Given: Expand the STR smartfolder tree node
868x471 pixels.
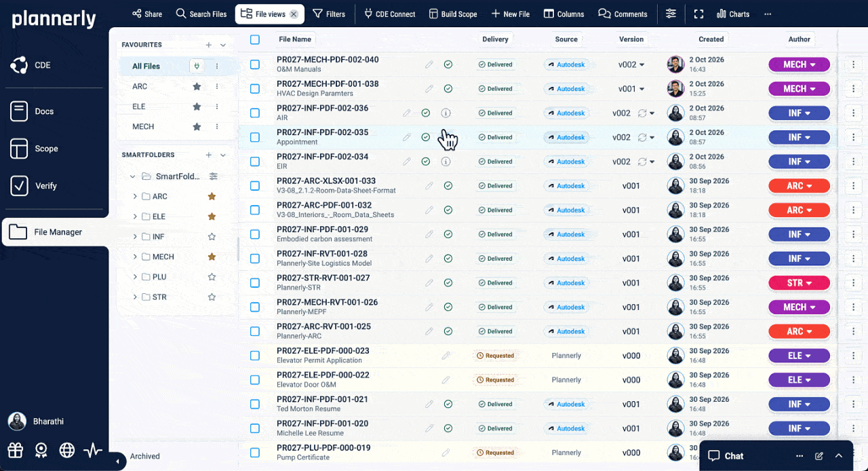Looking at the screenshot, I should [135, 297].
